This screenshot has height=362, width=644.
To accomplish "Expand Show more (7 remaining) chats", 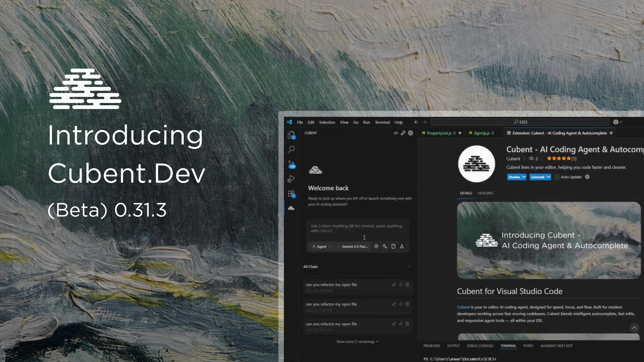I will [358, 342].
